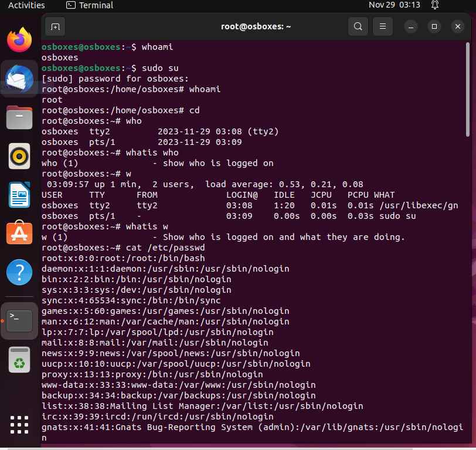
Task: Click the 'gnats:x:41:41' passwd entry
Action: pyautogui.click(x=252, y=432)
